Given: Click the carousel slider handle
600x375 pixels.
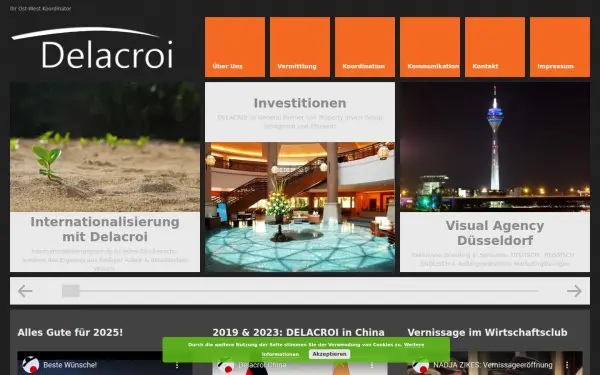Looking at the screenshot, I should (x=71, y=291).
